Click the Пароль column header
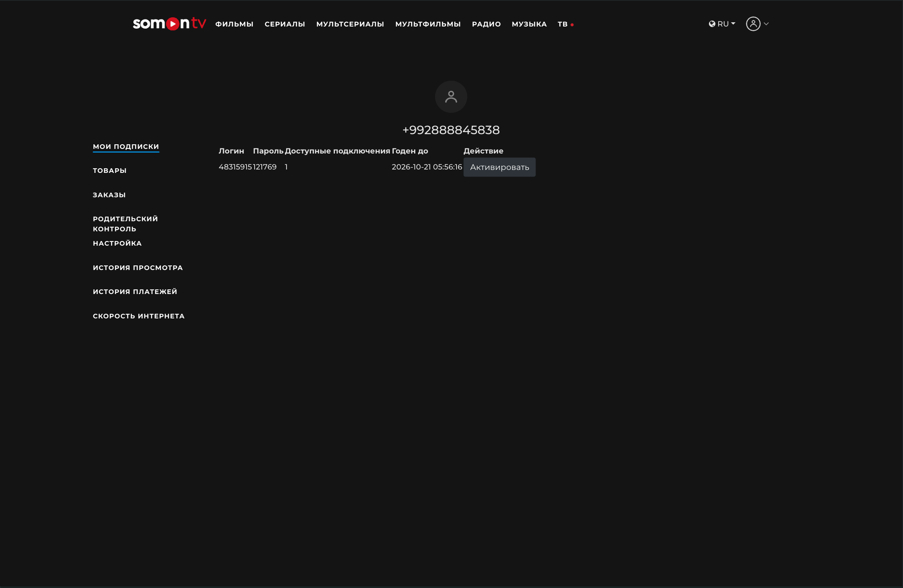The width and height of the screenshot is (903, 588). [x=268, y=151]
